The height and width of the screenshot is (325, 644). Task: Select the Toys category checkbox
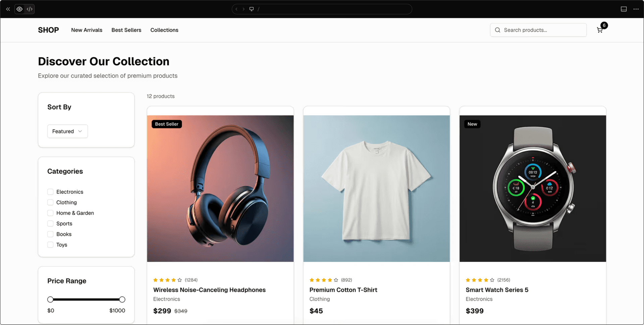point(50,245)
